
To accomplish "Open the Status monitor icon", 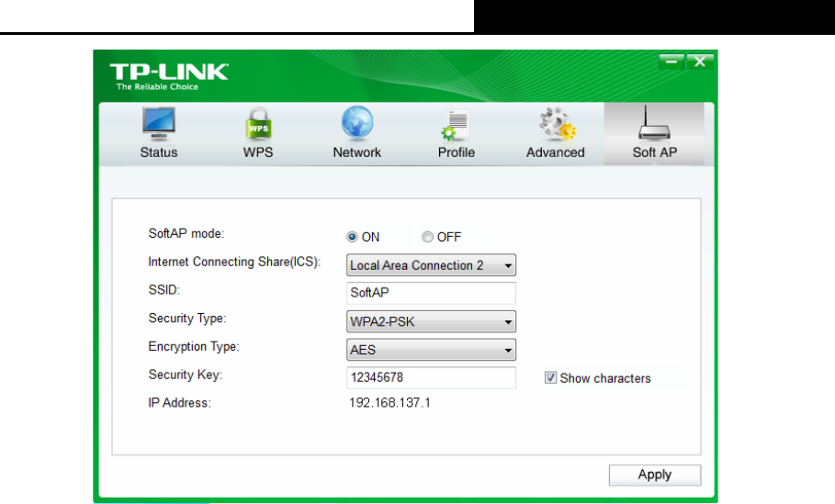I will click(x=159, y=123).
